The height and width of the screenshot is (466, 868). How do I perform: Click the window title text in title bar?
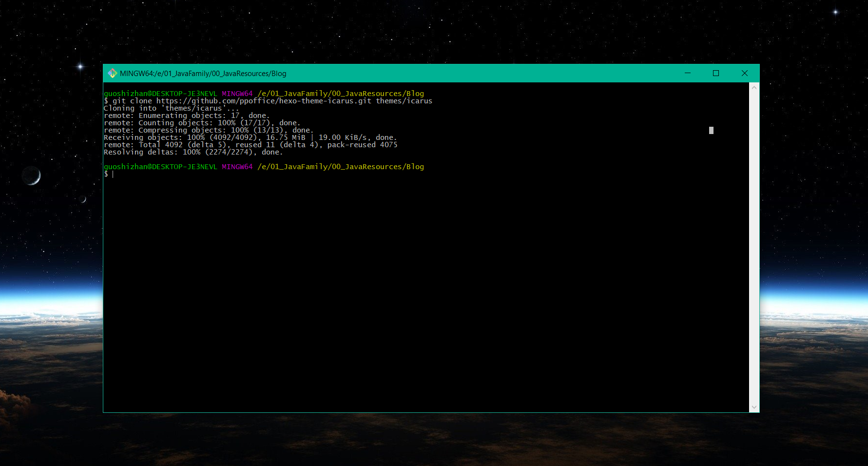(x=203, y=74)
